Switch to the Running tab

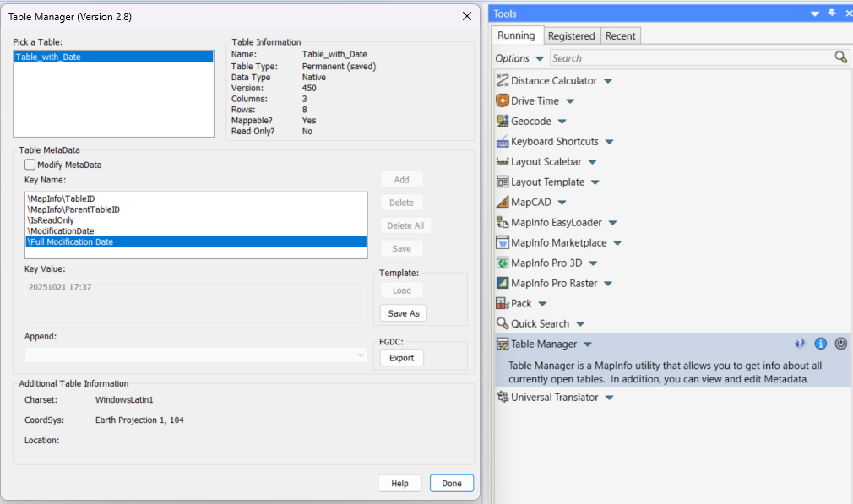[516, 35]
